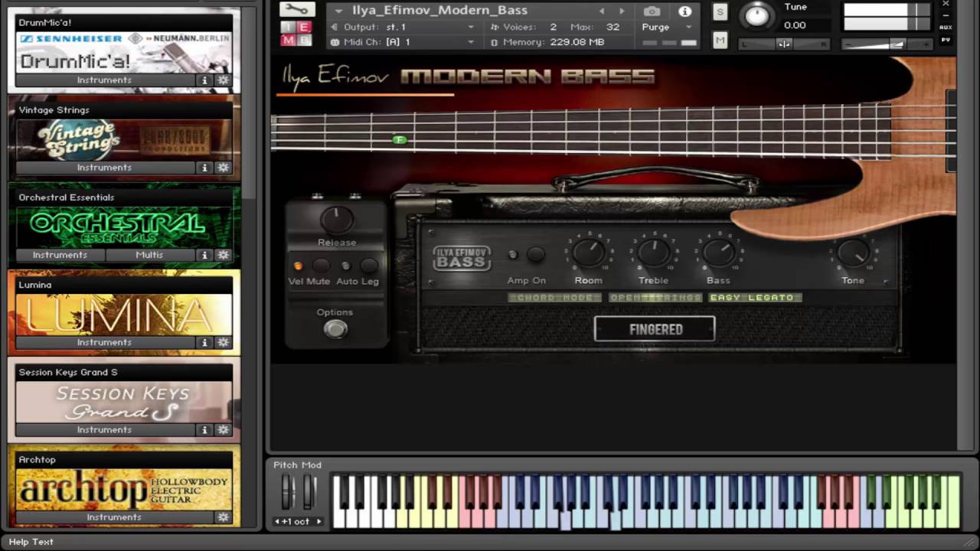Open Vintage Strings library settings gear
Viewport: 980px width, 551px height.
223,168
